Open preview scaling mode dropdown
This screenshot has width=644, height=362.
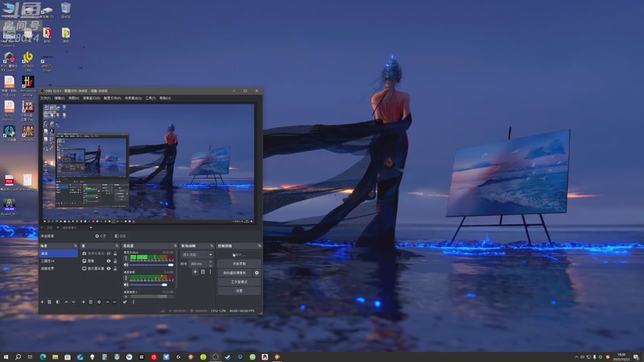pos(76,228)
